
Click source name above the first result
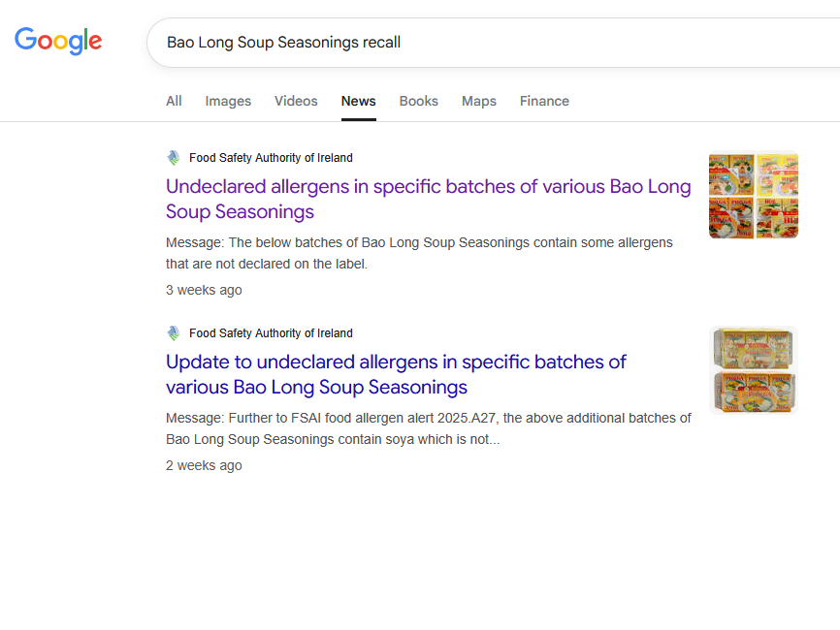(x=271, y=158)
